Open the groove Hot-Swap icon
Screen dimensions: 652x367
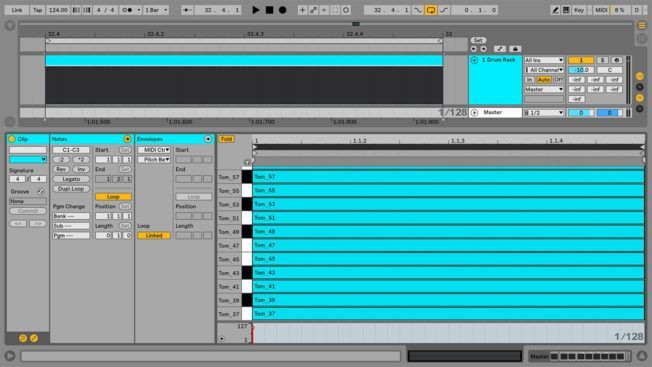tap(40, 192)
